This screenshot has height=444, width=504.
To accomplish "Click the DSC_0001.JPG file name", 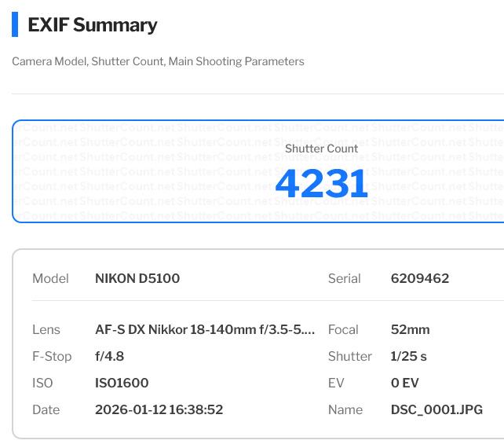I will (436, 410).
